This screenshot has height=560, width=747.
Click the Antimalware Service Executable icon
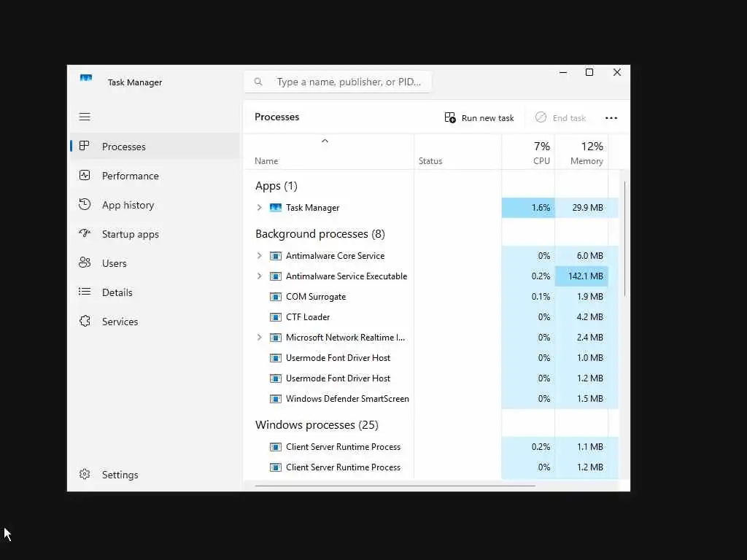coord(276,276)
